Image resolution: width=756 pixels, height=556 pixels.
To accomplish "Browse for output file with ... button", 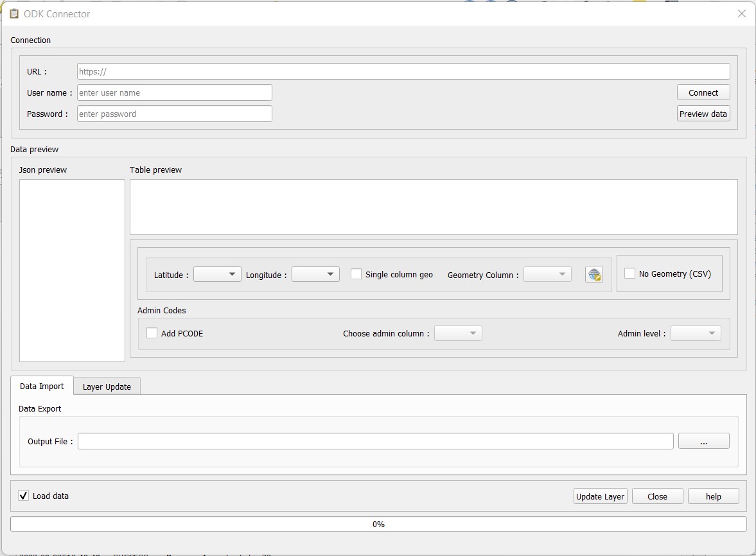I will pos(703,441).
